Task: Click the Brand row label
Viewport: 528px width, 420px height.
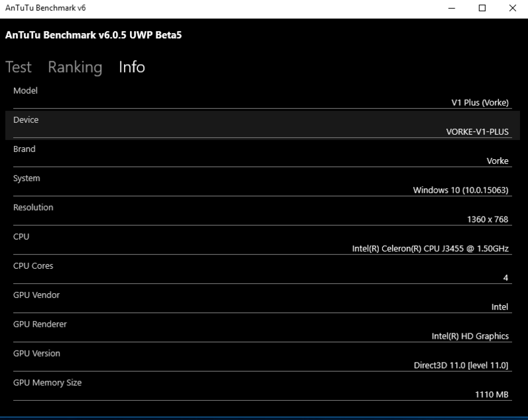Action: click(24, 149)
